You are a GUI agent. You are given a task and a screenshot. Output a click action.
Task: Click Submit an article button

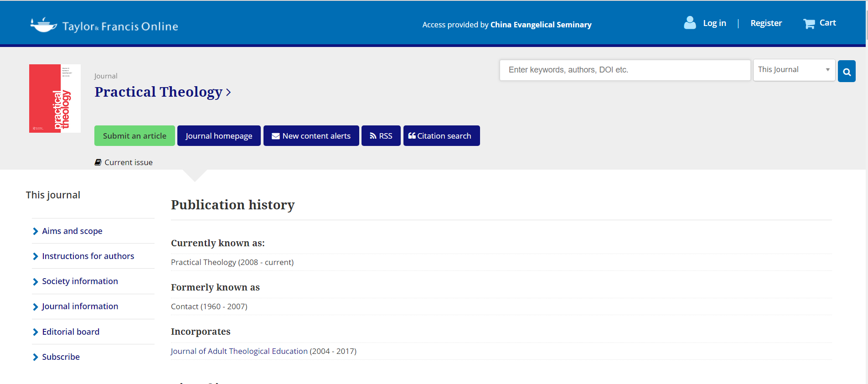(x=134, y=136)
